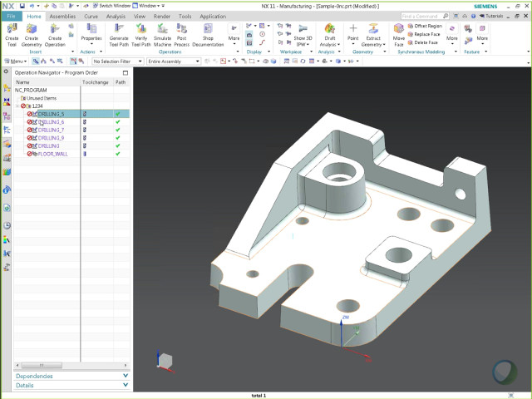This screenshot has height=399, width=532.
Task: Maximize the Operation Navigator panel square
Action: tap(126, 72)
